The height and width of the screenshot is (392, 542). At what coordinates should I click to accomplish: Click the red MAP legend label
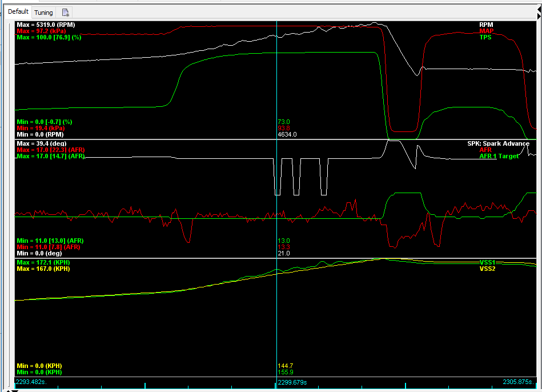485,31
